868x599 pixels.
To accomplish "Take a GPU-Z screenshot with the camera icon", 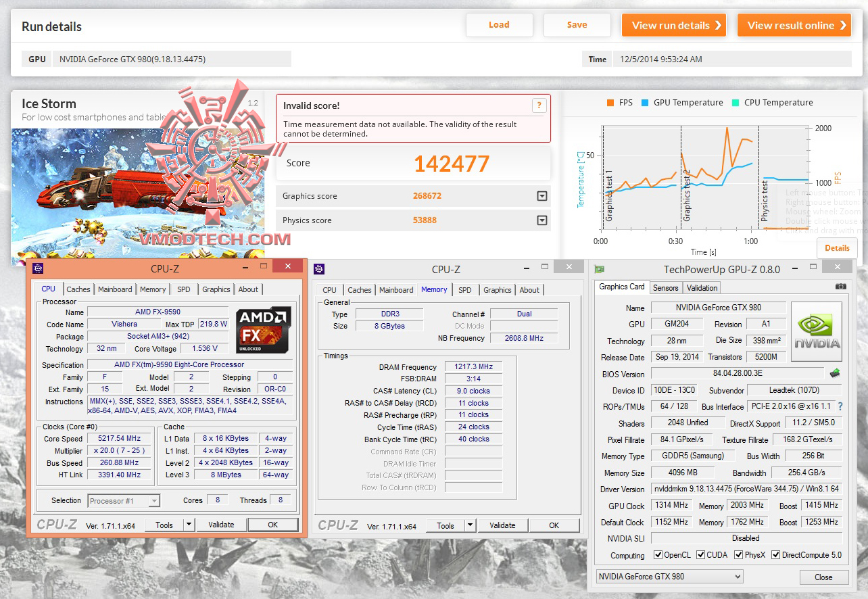I will click(x=840, y=287).
